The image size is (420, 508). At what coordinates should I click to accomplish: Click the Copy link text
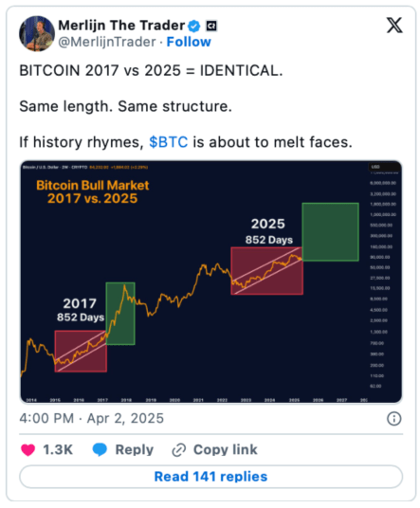[x=226, y=449]
